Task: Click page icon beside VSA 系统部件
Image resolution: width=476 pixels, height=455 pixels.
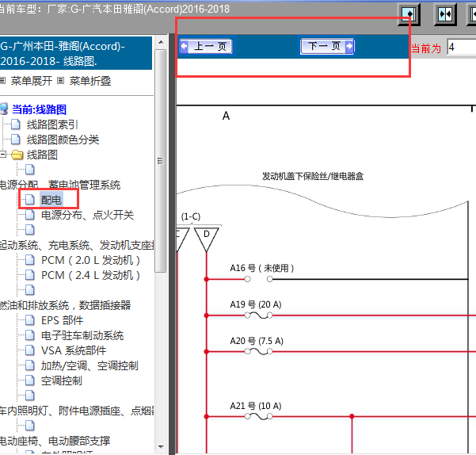Action: [30, 350]
